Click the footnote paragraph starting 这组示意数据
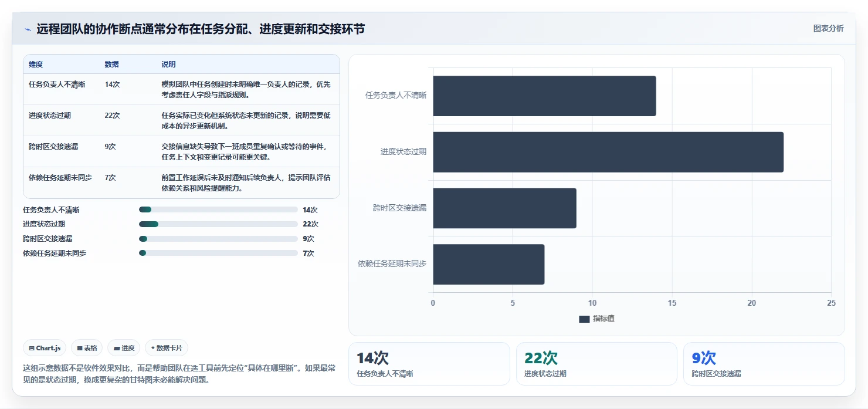868x409 pixels. tap(179, 374)
